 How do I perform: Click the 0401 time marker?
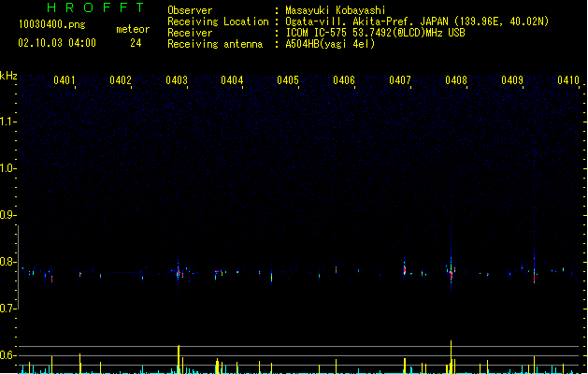coord(65,80)
